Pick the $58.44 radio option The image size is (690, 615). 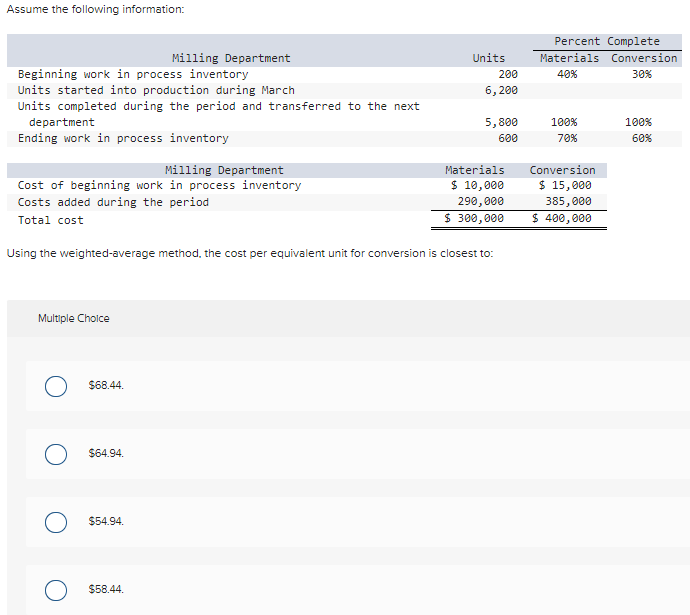pos(56,590)
